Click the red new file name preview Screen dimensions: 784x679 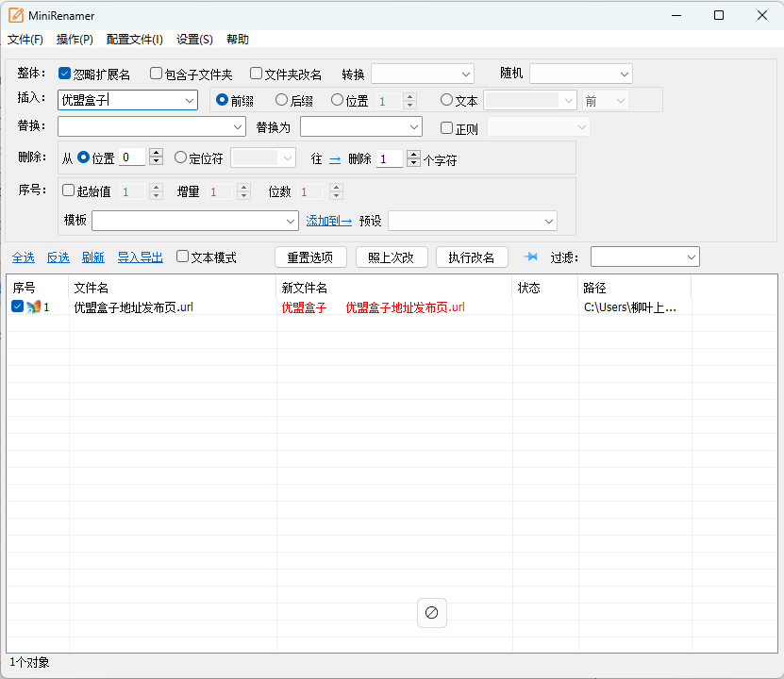(x=373, y=307)
